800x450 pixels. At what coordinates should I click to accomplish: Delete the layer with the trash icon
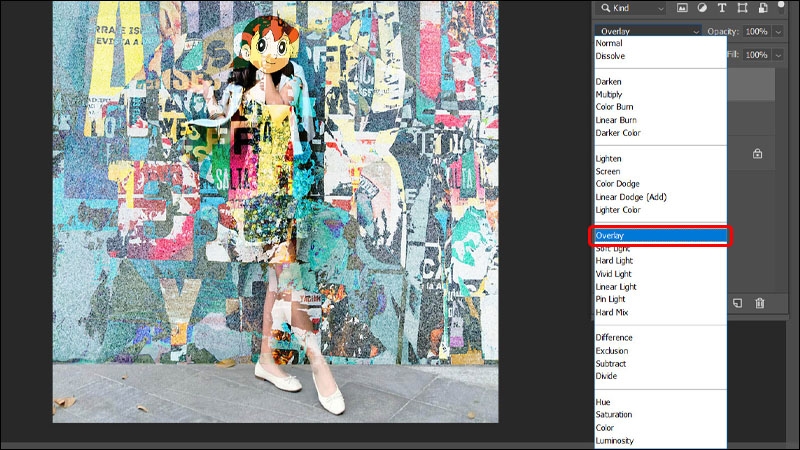click(760, 303)
